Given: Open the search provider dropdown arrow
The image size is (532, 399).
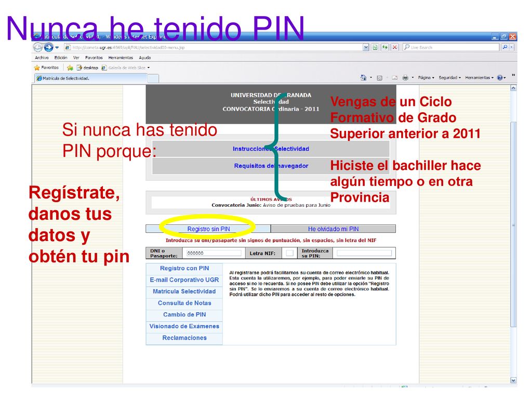Looking at the screenshot, I should pos(512,47).
